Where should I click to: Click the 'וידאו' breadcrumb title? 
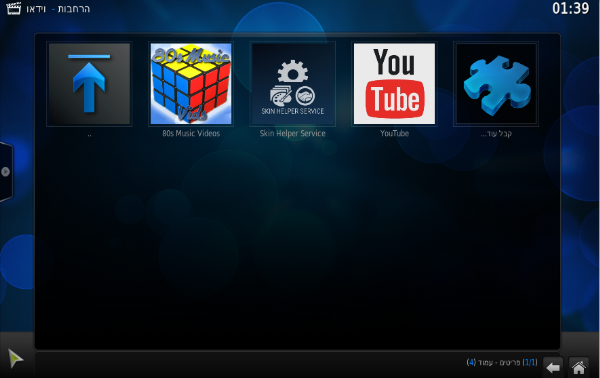(x=36, y=9)
